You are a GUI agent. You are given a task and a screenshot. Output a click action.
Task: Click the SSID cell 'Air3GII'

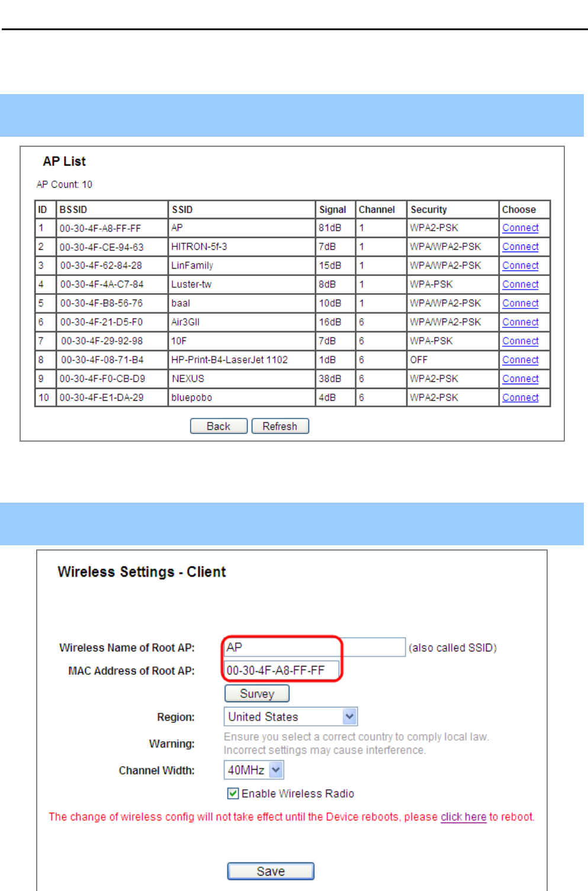click(242, 323)
